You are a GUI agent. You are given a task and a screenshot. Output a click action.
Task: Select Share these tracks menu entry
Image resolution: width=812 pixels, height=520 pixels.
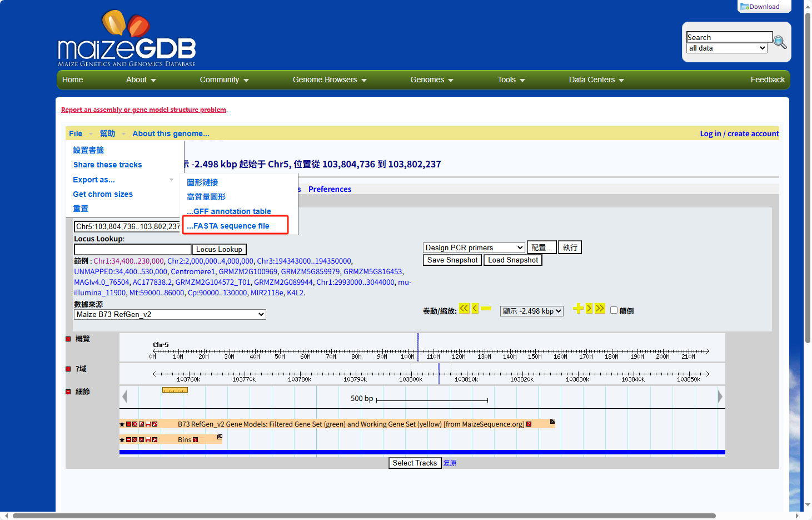[107, 165]
